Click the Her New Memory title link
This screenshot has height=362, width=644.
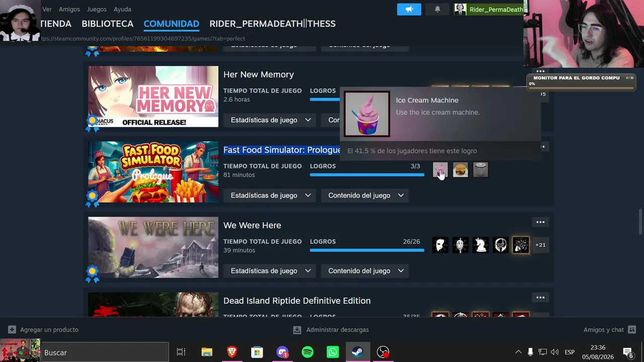[x=259, y=74]
